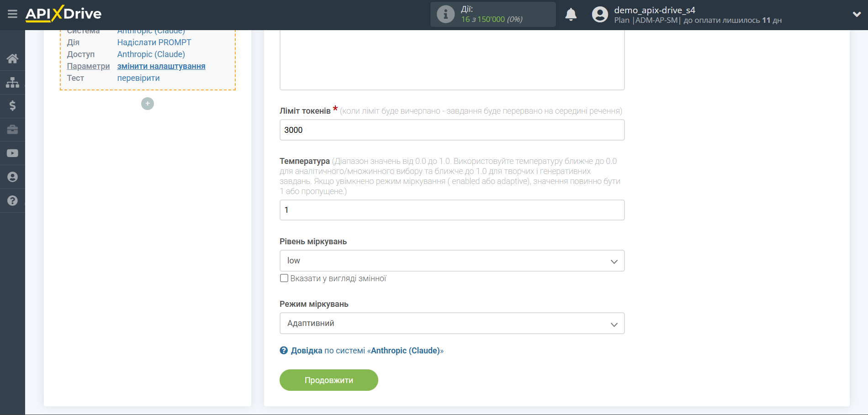The height and width of the screenshot is (415, 868).
Task: Open the user profile sidebar icon
Action: [x=12, y=177]
